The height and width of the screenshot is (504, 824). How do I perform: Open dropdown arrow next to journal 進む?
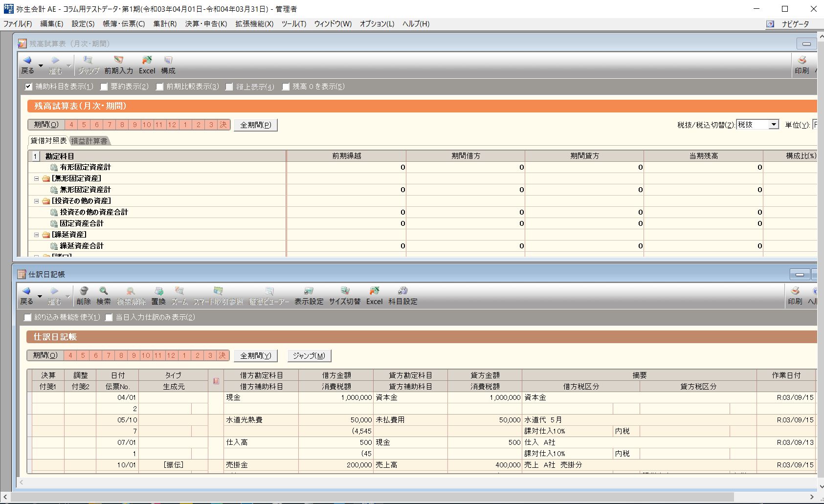point(67,296)
